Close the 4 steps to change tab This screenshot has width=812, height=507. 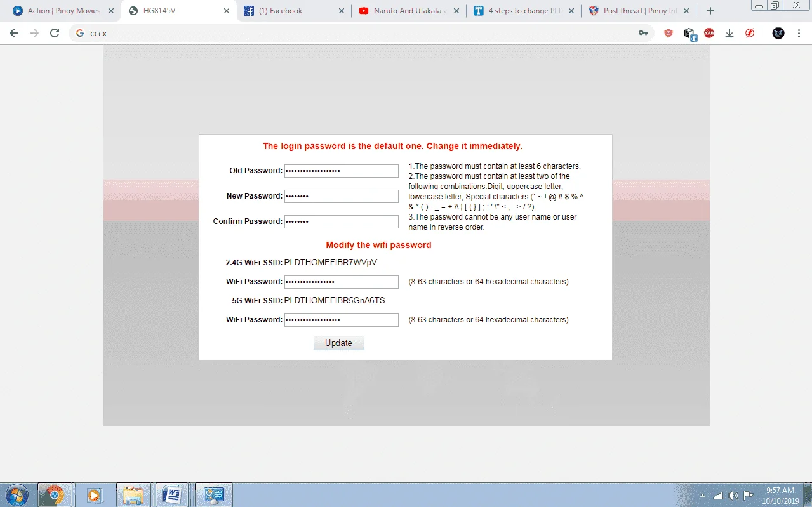click(x=571, y=11)
